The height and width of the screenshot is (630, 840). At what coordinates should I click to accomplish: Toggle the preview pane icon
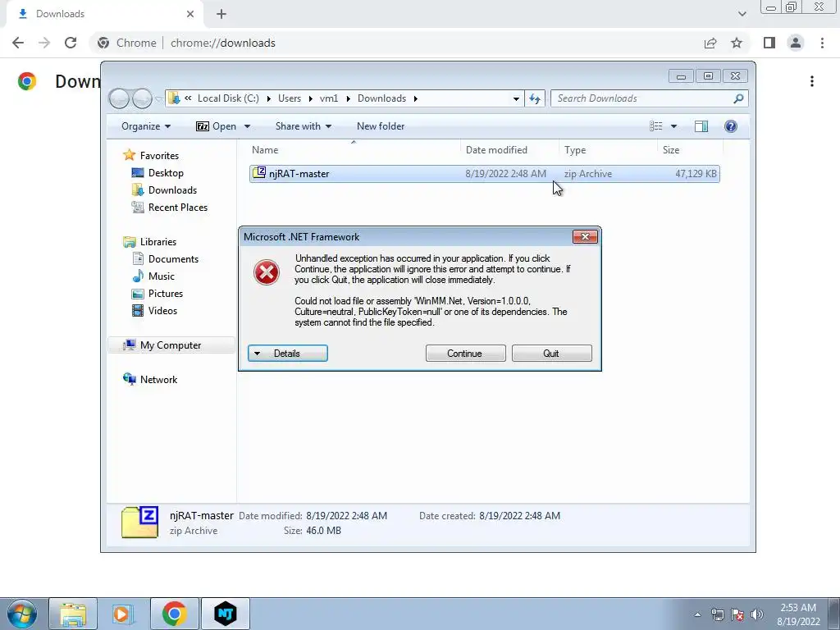[701, 126]
